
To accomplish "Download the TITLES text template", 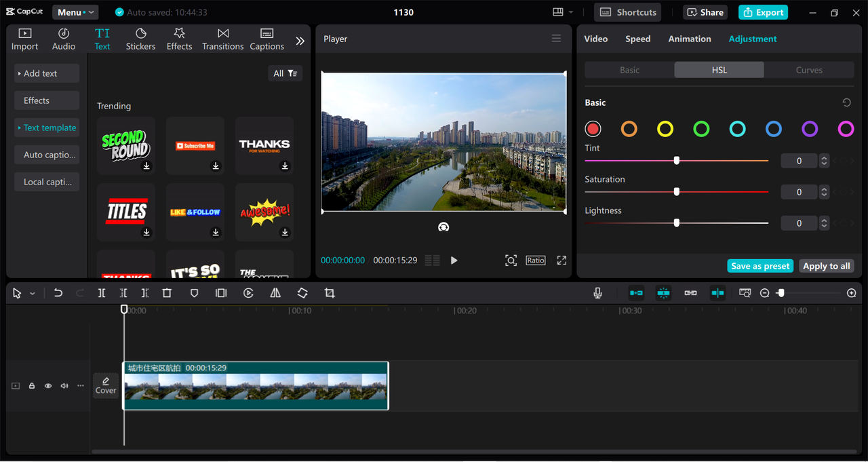I will [146, 232].
